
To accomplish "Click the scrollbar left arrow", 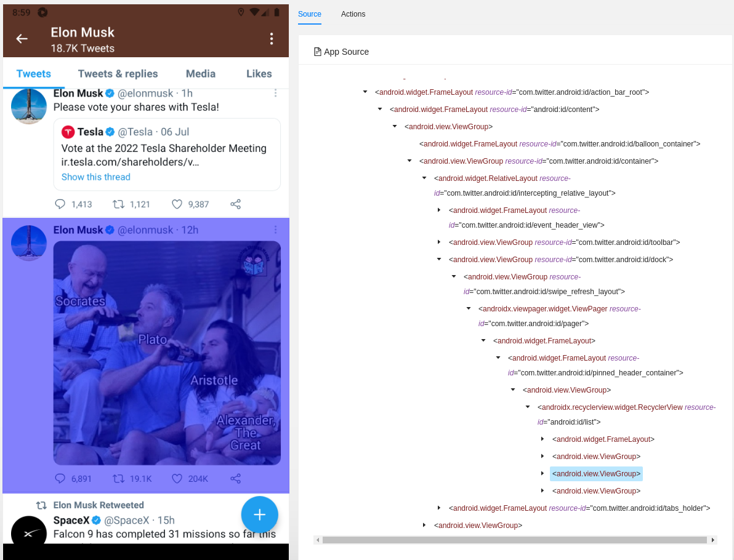I will [x=317, y=540].
